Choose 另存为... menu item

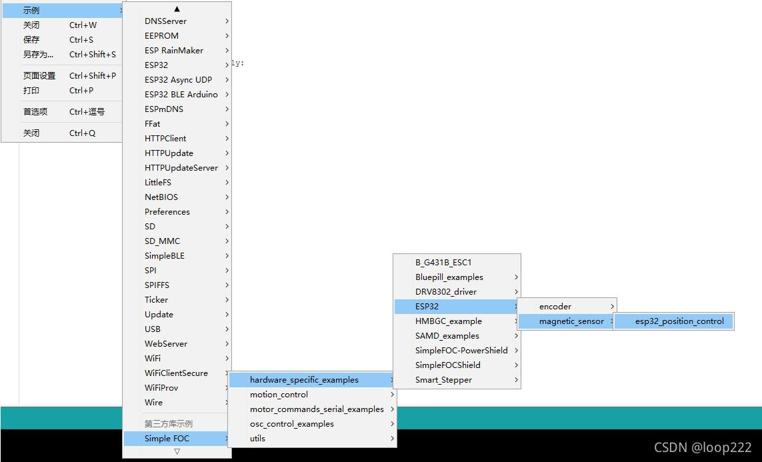(x=63, y=54)
